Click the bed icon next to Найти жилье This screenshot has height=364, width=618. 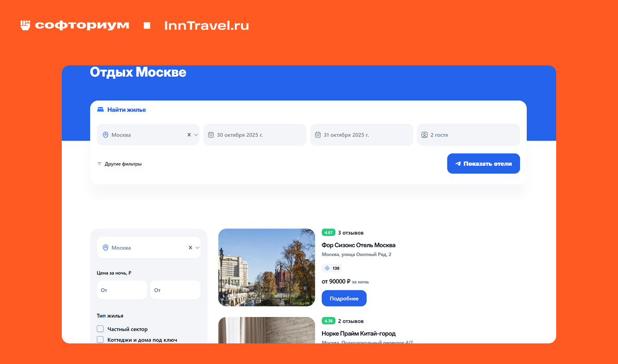coord(99,109)
